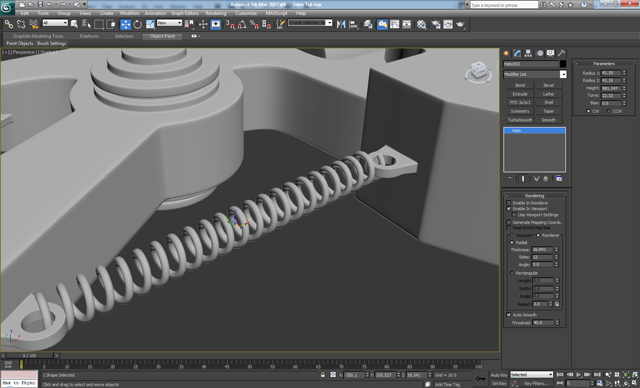Open the reference coordinate View dropdown
The height and width of the screenshot is (388, 640).
[169, 23]
